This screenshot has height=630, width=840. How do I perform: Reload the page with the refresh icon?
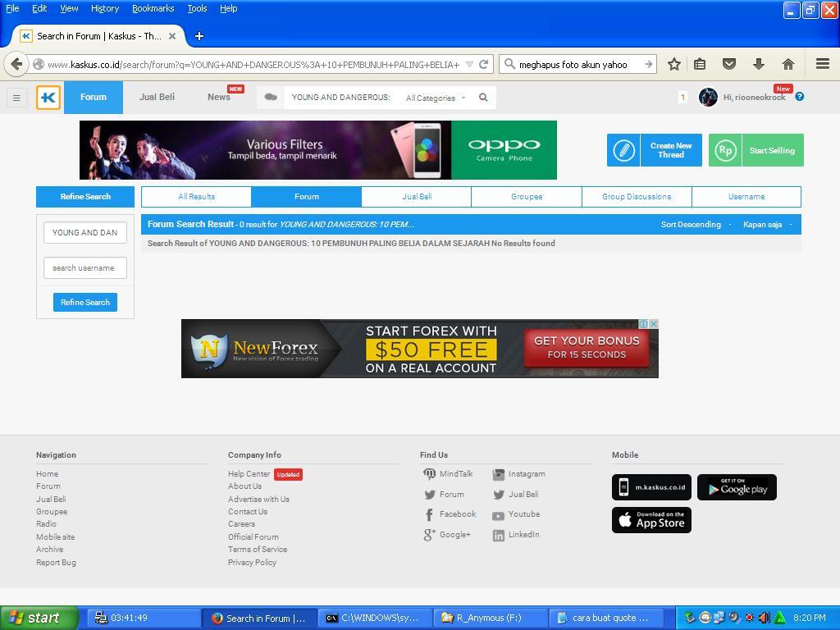(x=483, y=64)
